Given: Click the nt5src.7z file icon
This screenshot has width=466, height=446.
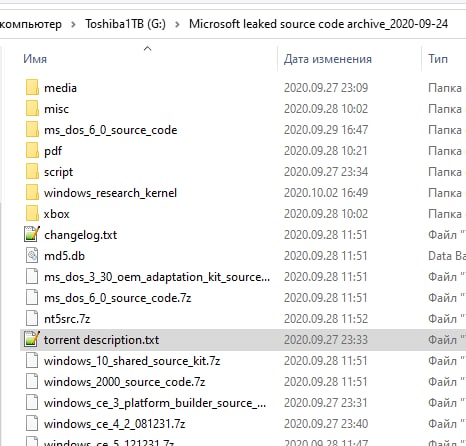Looking at the screenshot, I should [x=32, y=319].
